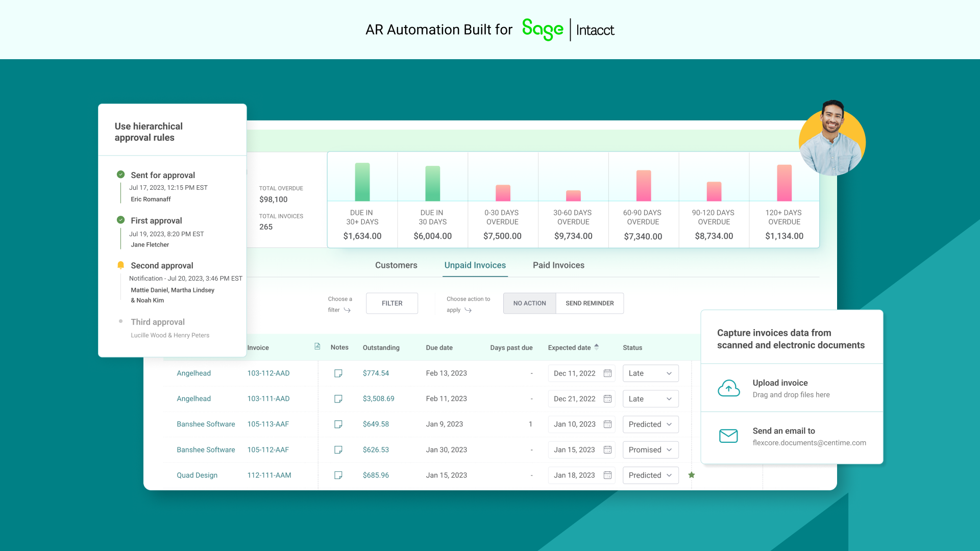
Task: Open calendar picker for Dec 11, 2022
Action: (607, 373)
